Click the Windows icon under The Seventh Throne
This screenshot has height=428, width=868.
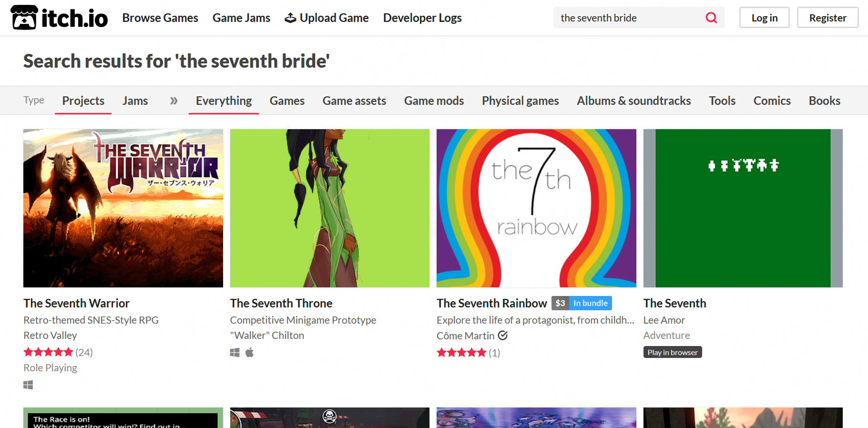[235, 353]
